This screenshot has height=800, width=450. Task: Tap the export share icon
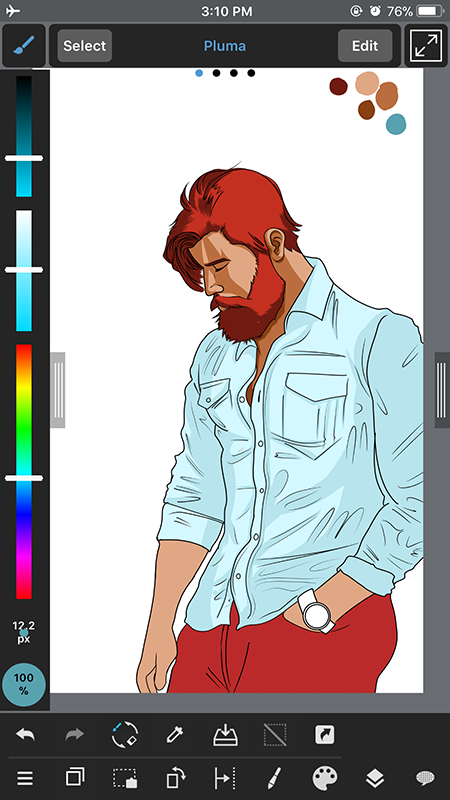pos(324,735)
